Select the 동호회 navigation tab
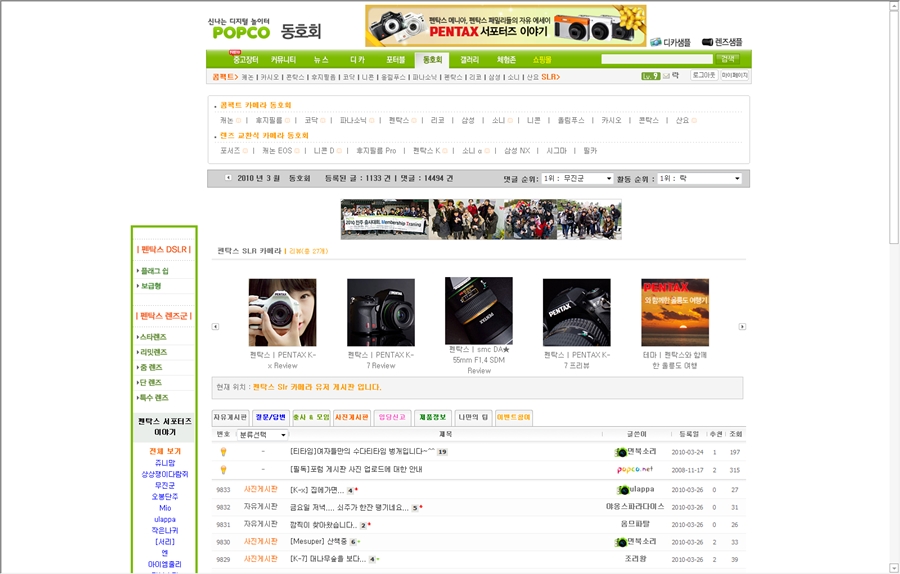Image resolution: width=900 pixels, height=574 pixels. 432,60
